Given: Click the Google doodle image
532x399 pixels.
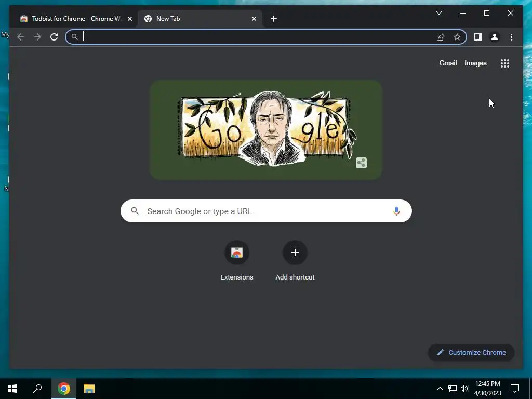Looking at the screenshot, I should (266, 129).
